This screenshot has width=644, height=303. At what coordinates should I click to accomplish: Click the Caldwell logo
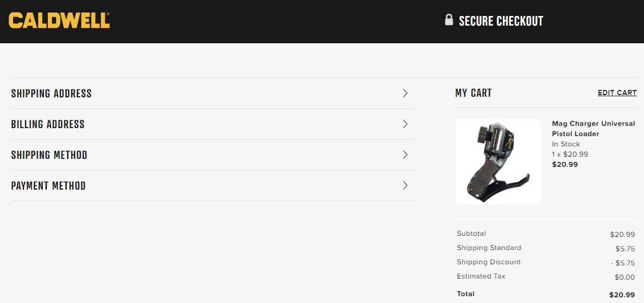pyautogui.click(x=59, y=21)
